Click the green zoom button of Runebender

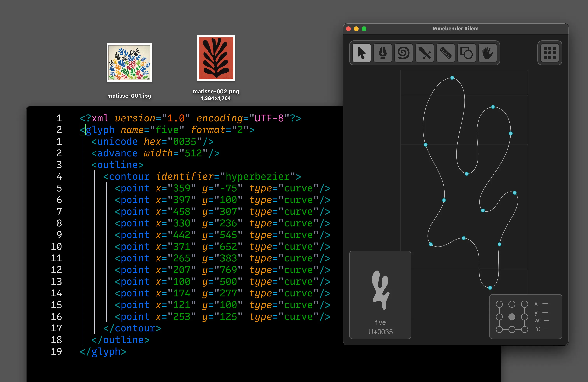(364, 29)
